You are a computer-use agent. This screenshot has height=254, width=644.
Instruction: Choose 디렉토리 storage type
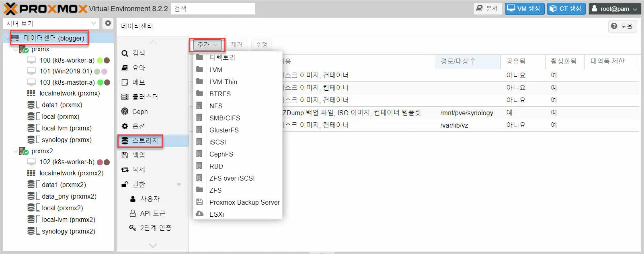(x=238, y=57)
